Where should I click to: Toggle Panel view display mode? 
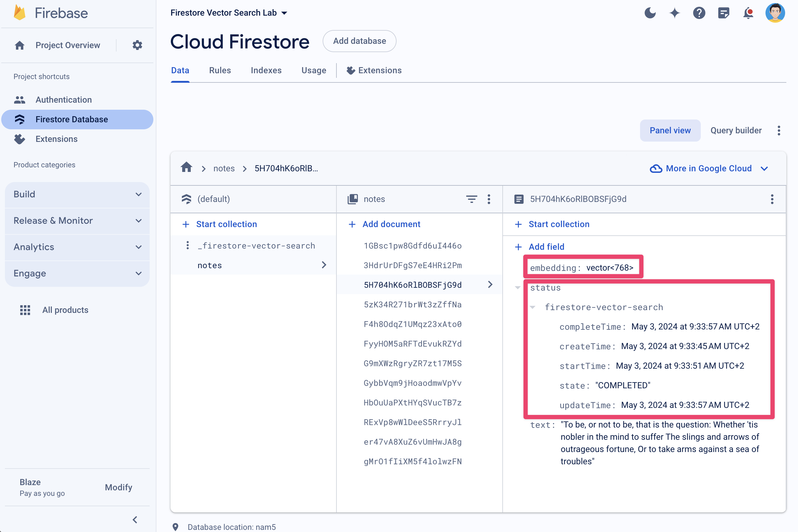pos(670,131)
